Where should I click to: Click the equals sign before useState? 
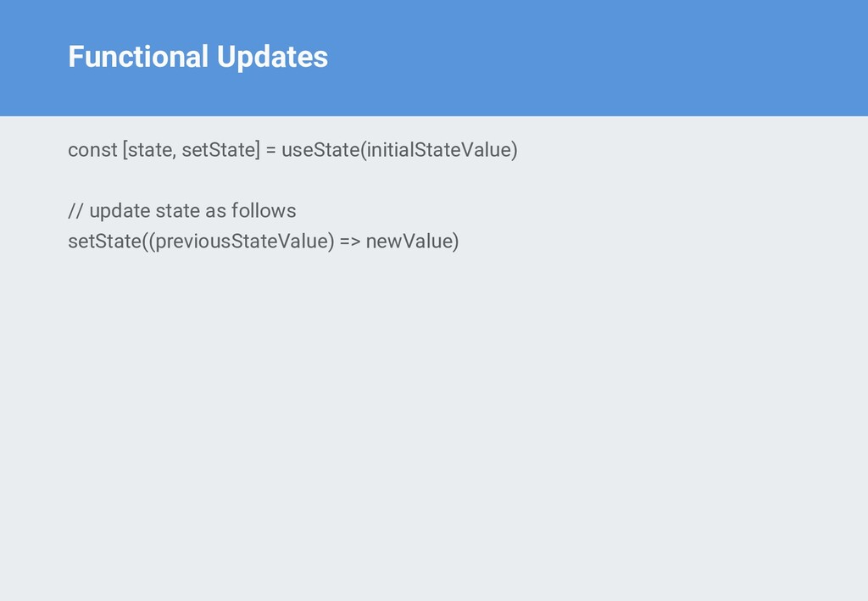tap(270, 151)
